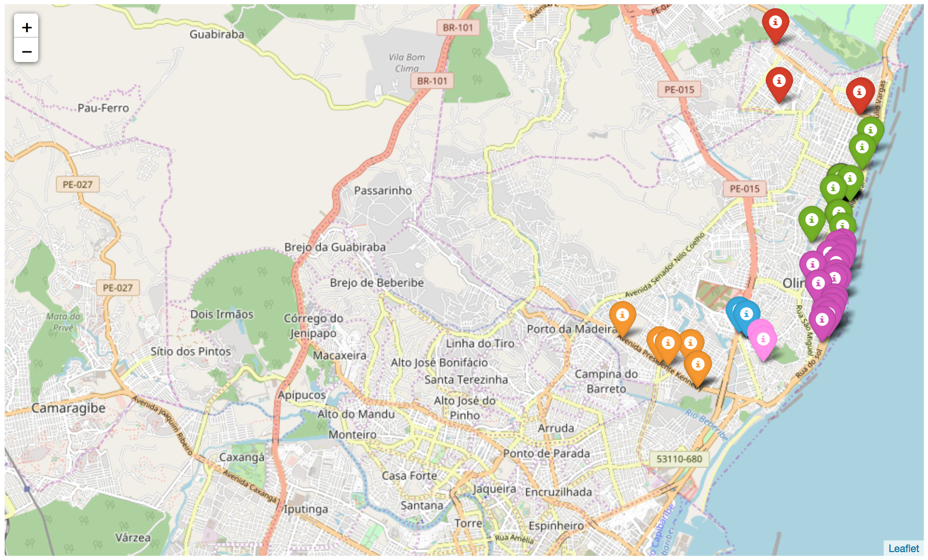Click the Camaragibe city label

point(69,408)
